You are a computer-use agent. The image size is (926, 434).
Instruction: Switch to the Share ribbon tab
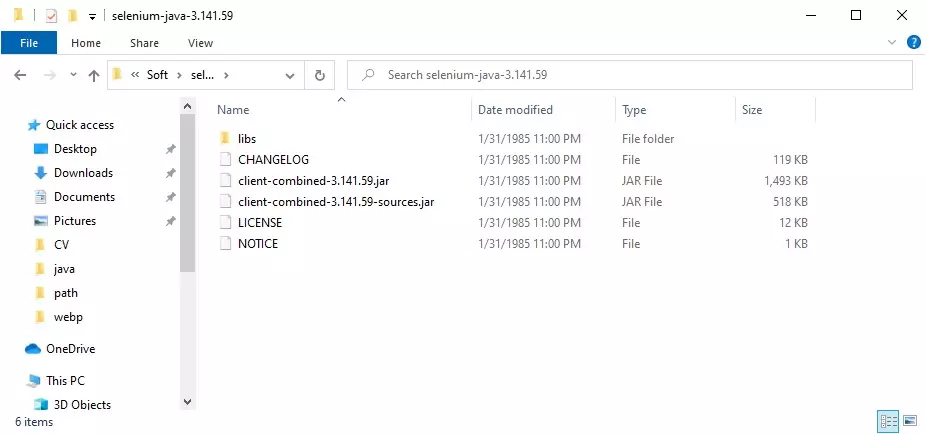point(144,43)
